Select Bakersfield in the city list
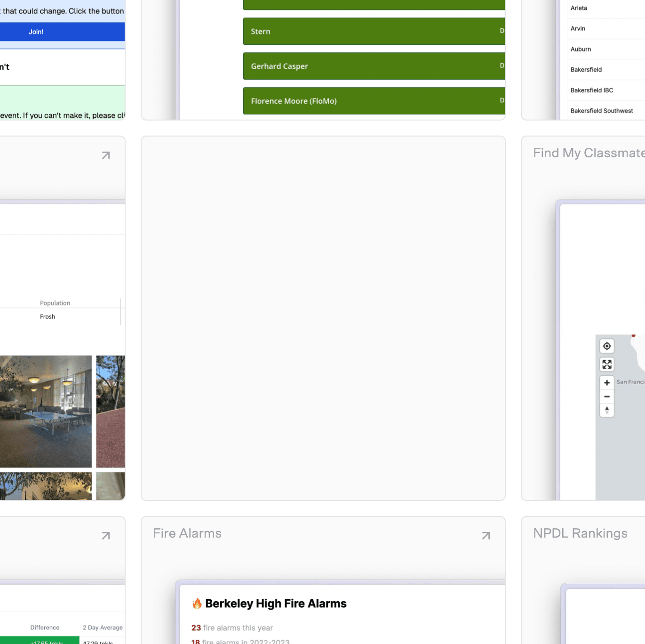Viewport: 645px width, 644px height. click(x=586, y=69)
